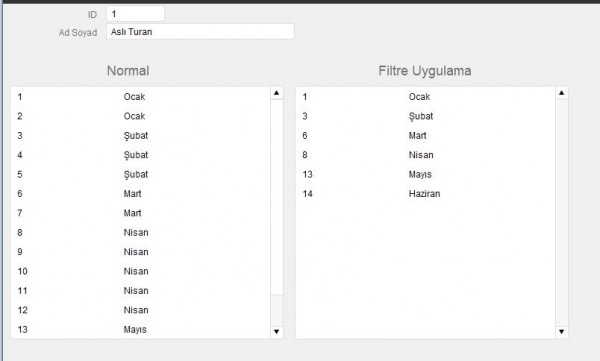
Task: Click the Normal list scroll-down arrow
Action: [x=276, y=332]
